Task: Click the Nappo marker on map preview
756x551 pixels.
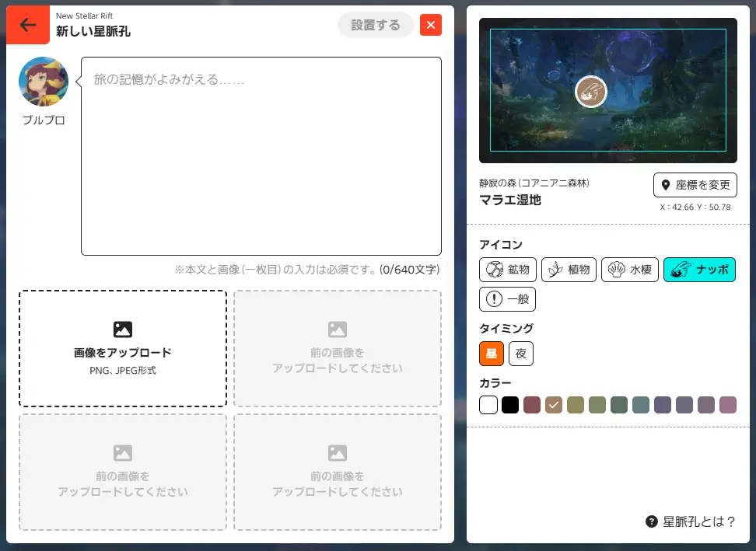Action: click(x=590, y=92)
